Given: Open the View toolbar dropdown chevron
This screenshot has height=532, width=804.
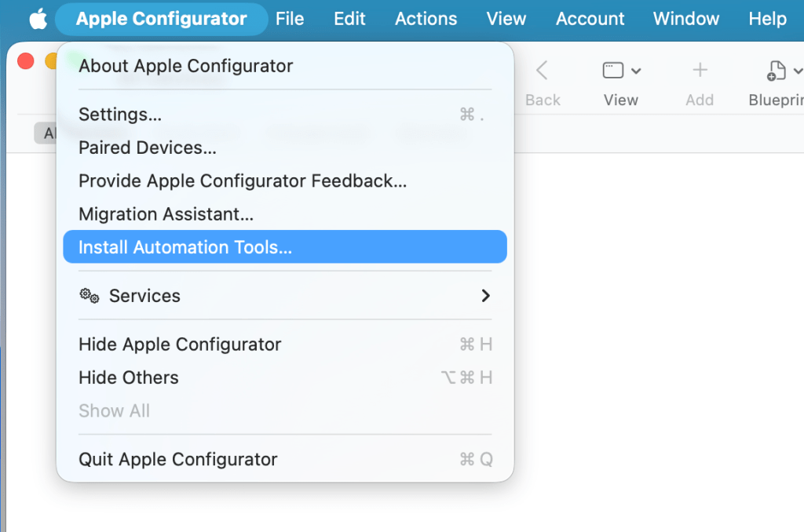Looking at the screenshot, I should (636, 71).
